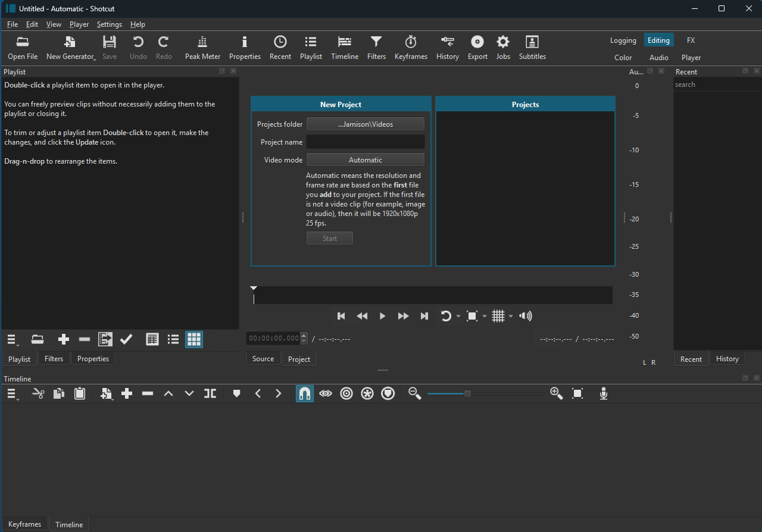Toggle timeline snapping magnet

click(x=305, y=393)
